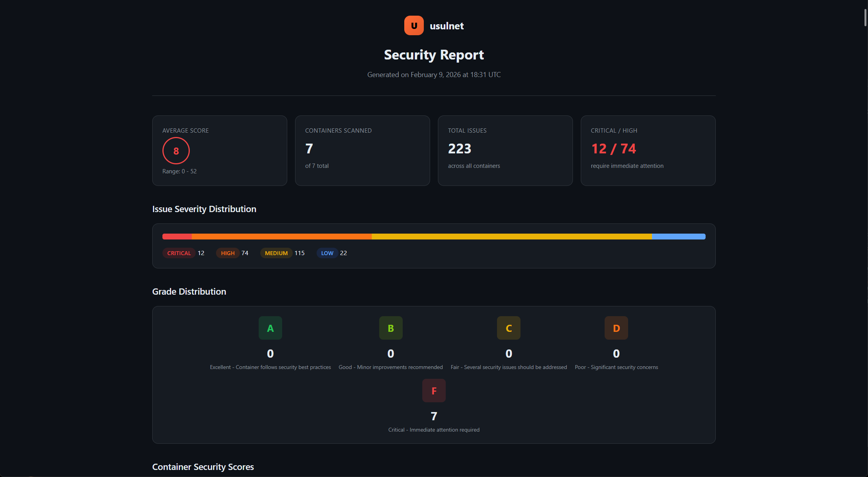Select the grade B badge
The image size is (868, 477).
click(391, 328)
